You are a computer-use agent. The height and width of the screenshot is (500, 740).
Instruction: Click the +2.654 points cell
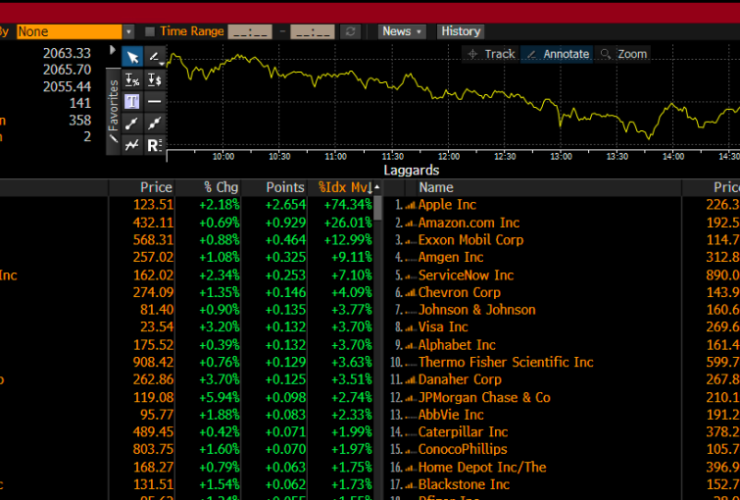coord(285,205)
